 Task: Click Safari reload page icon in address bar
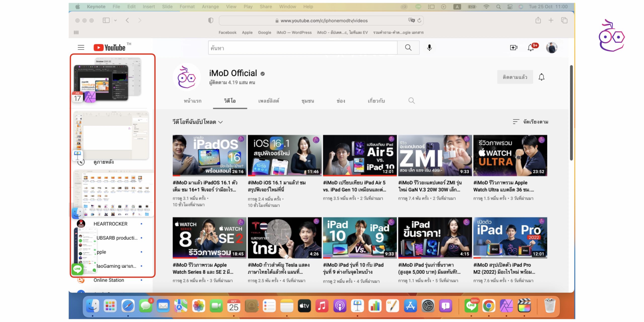tap(419, 20)
